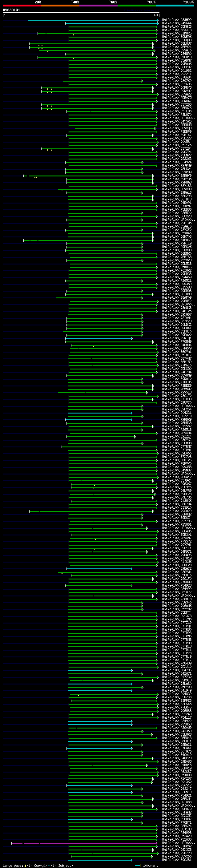The width and height of the screenshot is (197, 868).
Task: Open hit UniRef100_P49644
Action: pos(177,23)
